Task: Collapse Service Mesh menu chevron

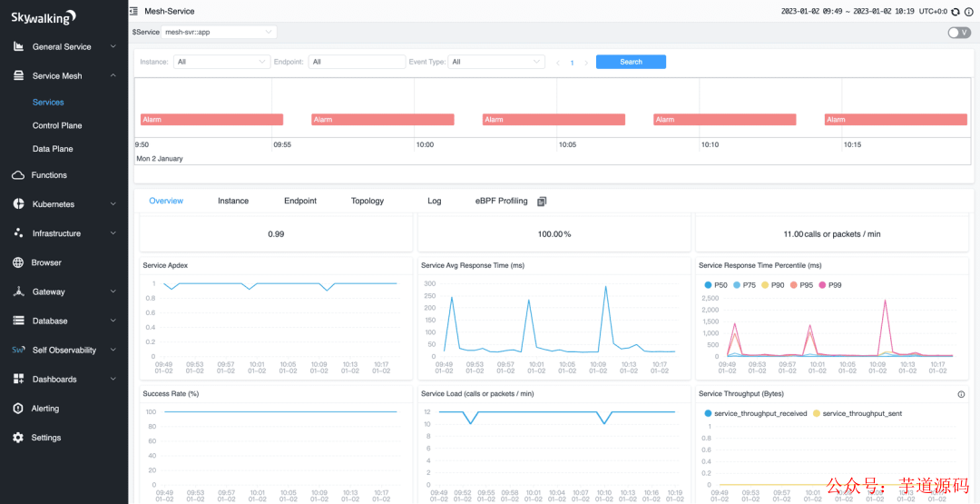Action: (113, 75)
